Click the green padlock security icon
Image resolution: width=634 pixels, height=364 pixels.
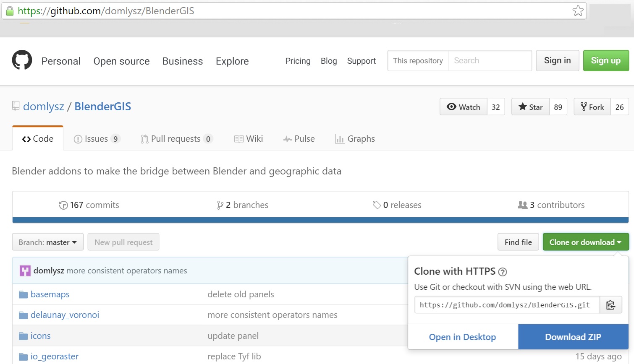click(x=10, y=11)
